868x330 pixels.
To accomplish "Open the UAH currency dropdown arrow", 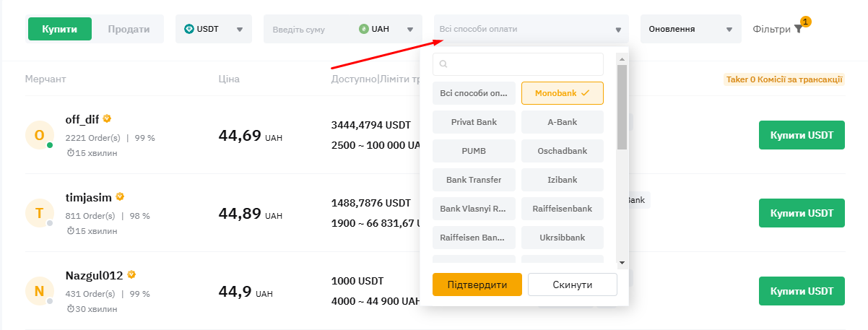I will click(x=409, y=30).
